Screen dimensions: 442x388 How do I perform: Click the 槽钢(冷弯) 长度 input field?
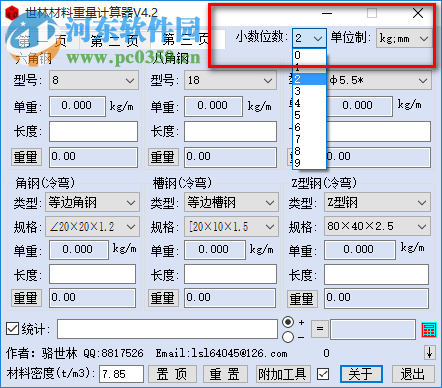coord(230,274)
